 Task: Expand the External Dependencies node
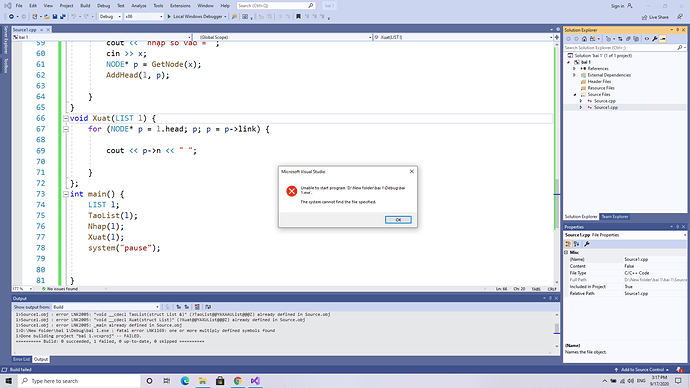(574, 75)
